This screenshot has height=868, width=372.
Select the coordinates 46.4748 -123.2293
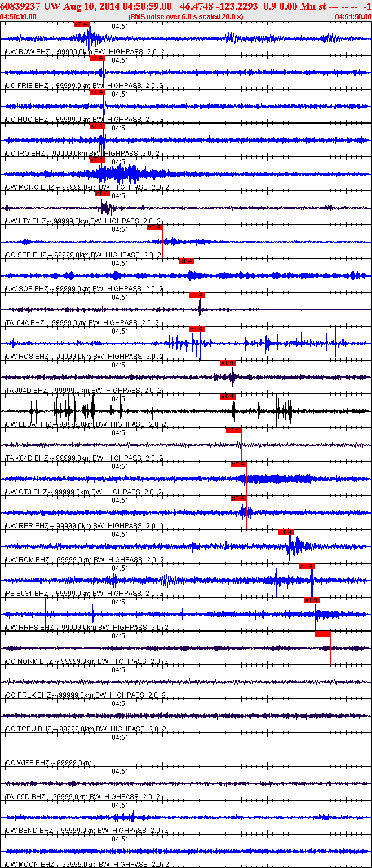coord(219,6)
